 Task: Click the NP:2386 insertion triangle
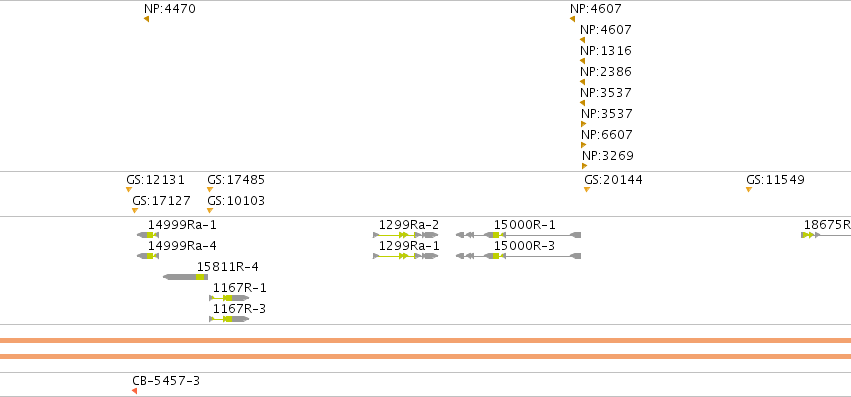pyautogui.click(x=582, y=82)
